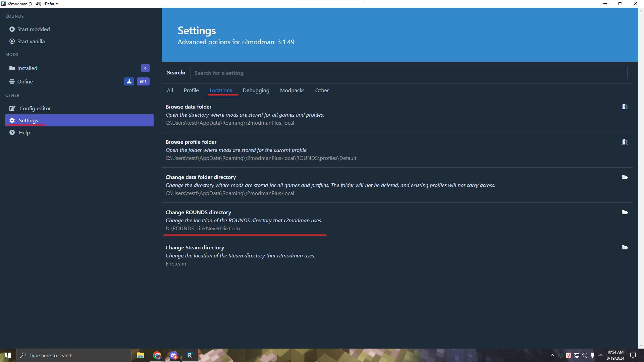This screenshot has height=362, width=644.
Task: Open the Online mods browser
Action: [x=25, y=82]
